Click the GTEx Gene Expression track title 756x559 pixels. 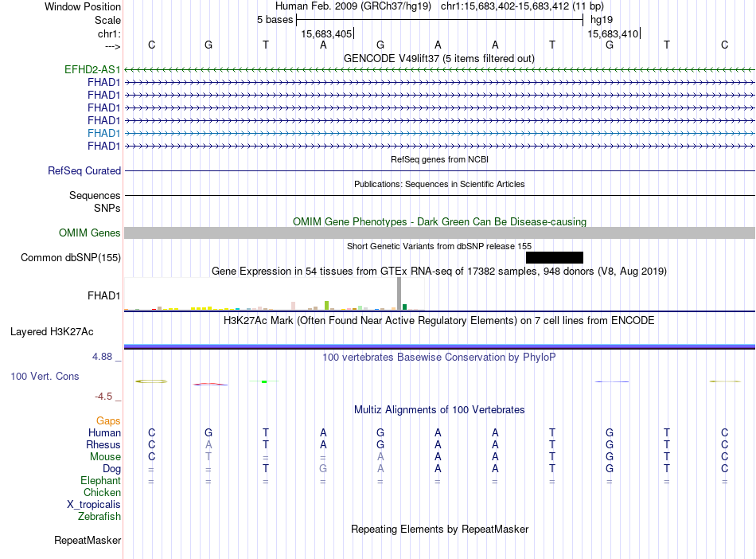click(439, 271)
